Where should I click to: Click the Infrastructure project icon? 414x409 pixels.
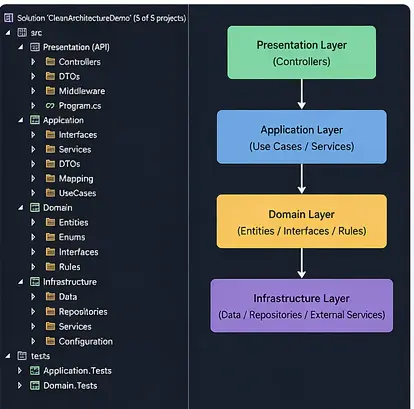(x=35, y=282)
